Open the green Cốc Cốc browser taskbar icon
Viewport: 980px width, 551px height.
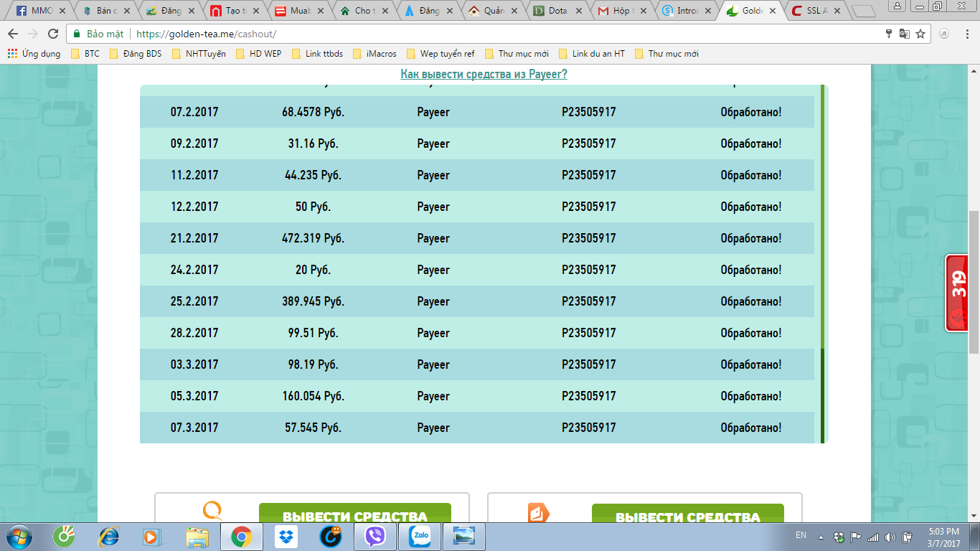(x=65, y=537)
